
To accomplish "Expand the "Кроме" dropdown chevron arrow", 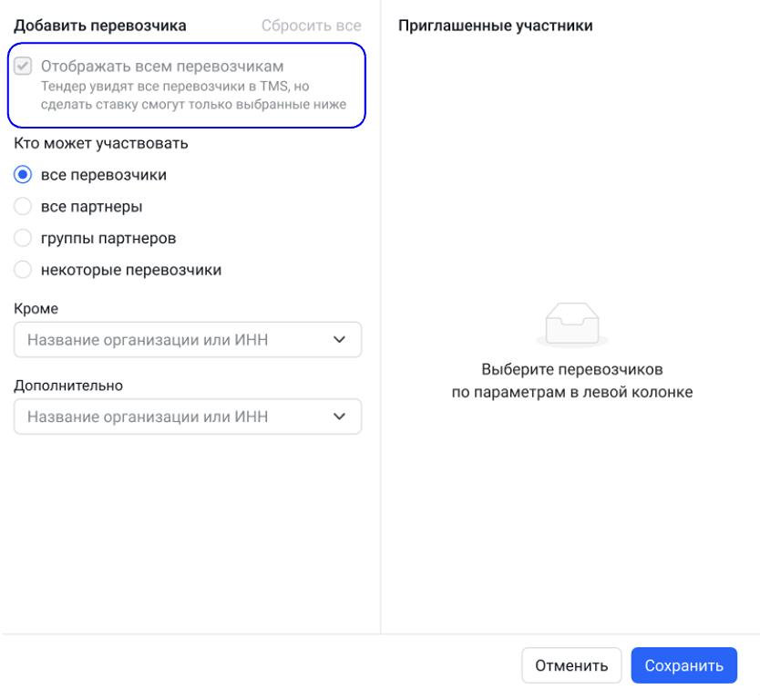I will tap(340, 341).
